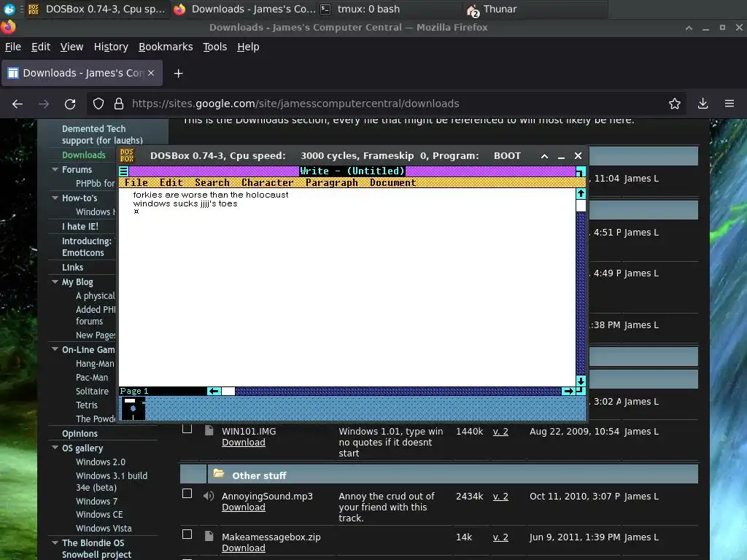Collapse the Forums sidebar section
Image resolution: width=747 pixels, height=560 pixels.
55,169
